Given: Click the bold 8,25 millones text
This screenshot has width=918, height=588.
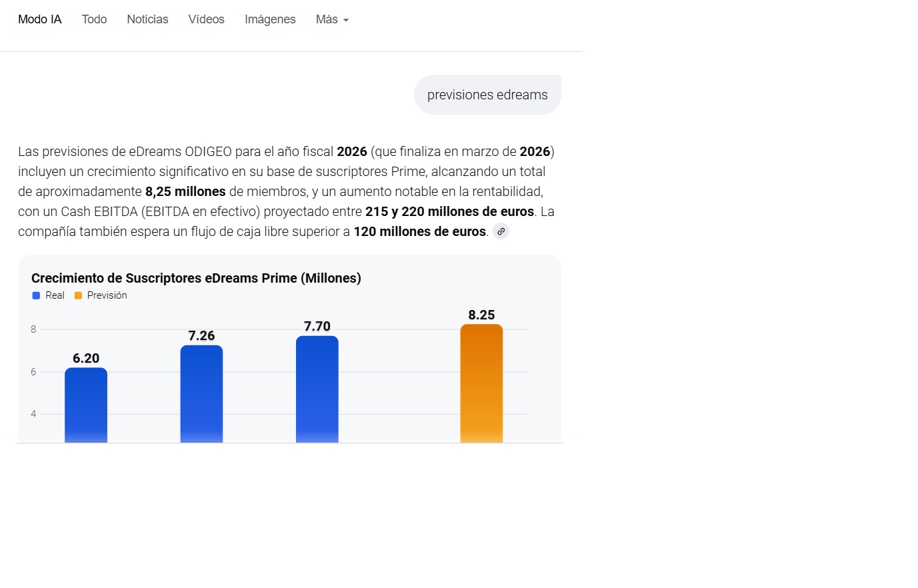Looking at the screenshot, I should [184, 191].
